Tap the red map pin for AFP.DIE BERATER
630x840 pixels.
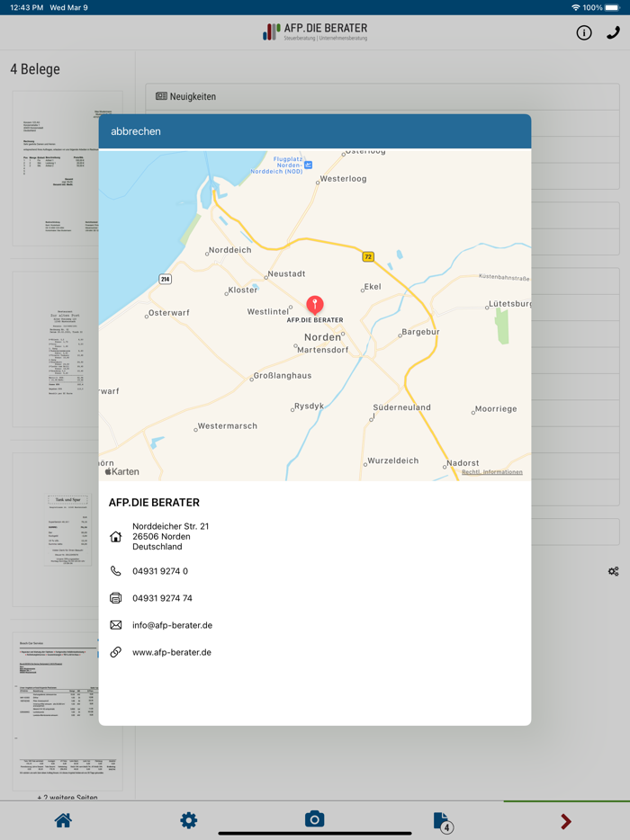click(x=315, y=304)
